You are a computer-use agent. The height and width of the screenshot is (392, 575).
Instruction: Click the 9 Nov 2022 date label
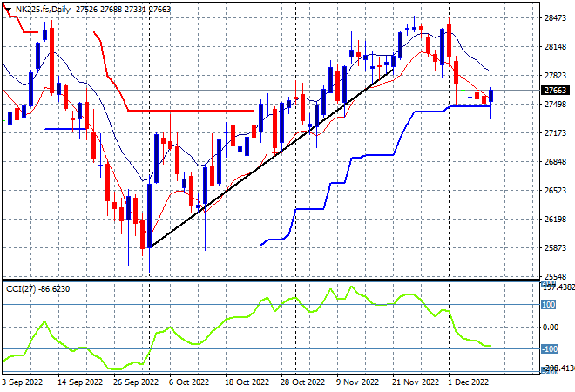(x=357, y=382)
